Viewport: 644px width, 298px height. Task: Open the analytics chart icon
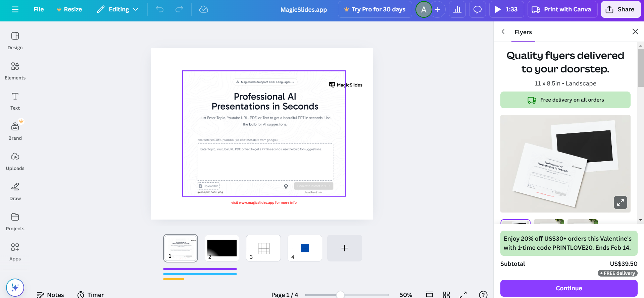457,9
